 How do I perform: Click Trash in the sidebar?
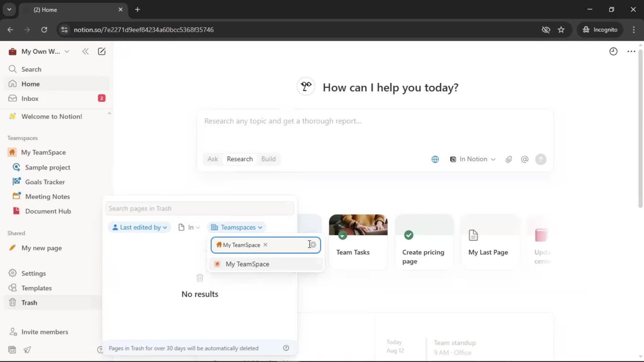54,303
